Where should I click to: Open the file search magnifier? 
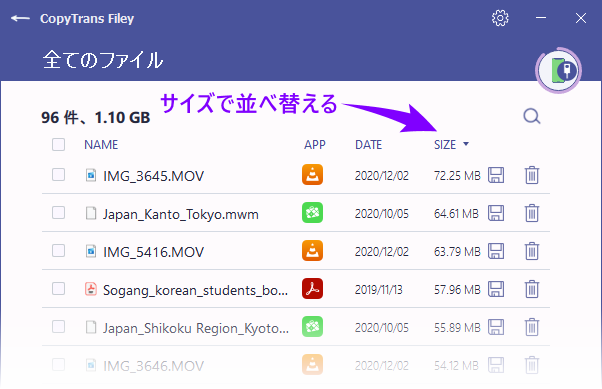pyautogui.click(x=532, y=116)
